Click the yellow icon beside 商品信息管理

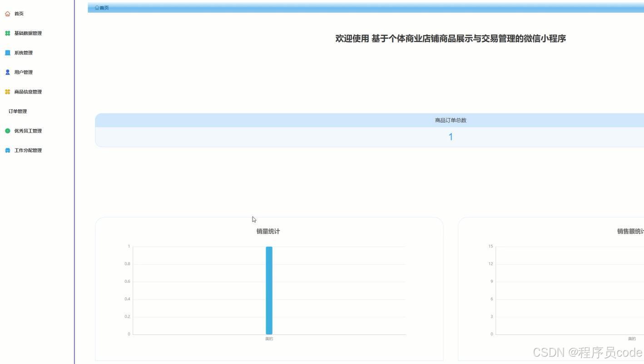[7, 92]
